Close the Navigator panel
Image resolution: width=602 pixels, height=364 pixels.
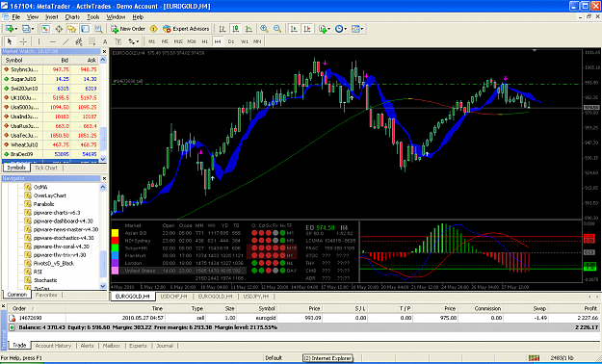point(104,178)
